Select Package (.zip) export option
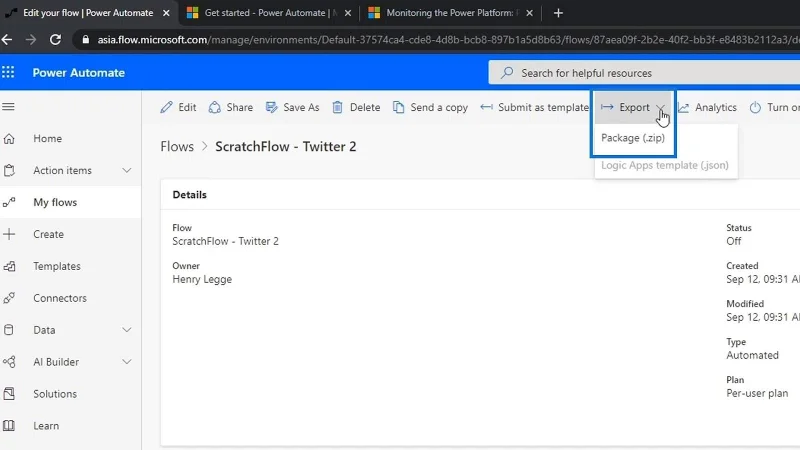The height and width of the screenshot is (450, 800). (633, 138)
